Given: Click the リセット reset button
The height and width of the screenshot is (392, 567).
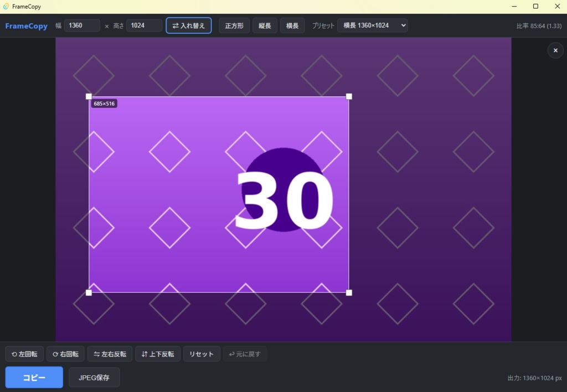Looking at the screenshot, I should tap(202, 354).
